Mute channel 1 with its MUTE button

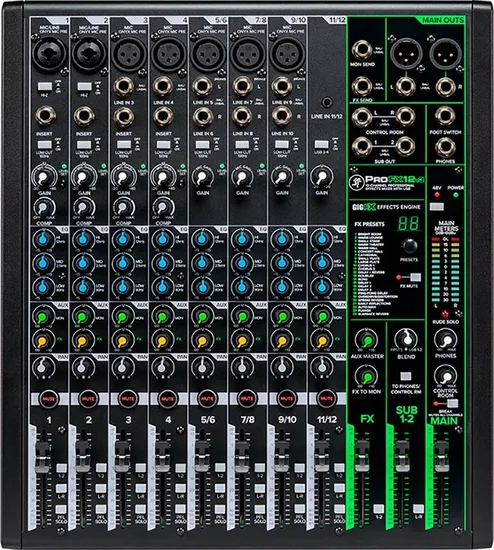[48, 399]
